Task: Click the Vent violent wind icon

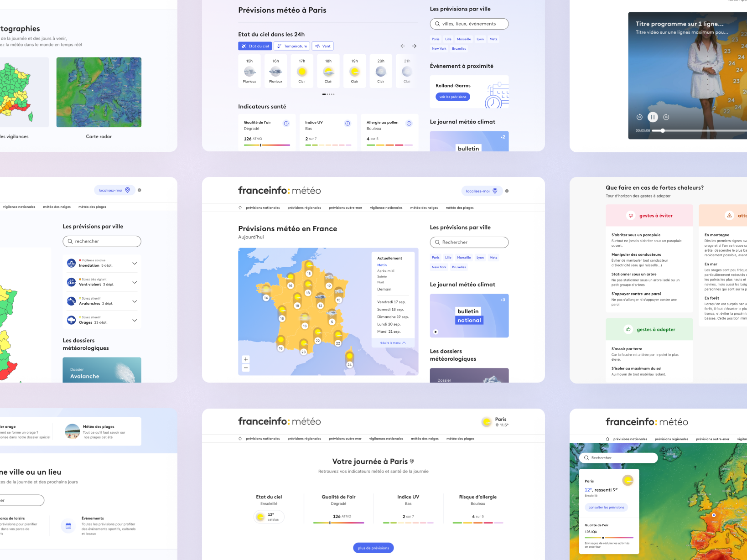Action: tap(71, 282)
